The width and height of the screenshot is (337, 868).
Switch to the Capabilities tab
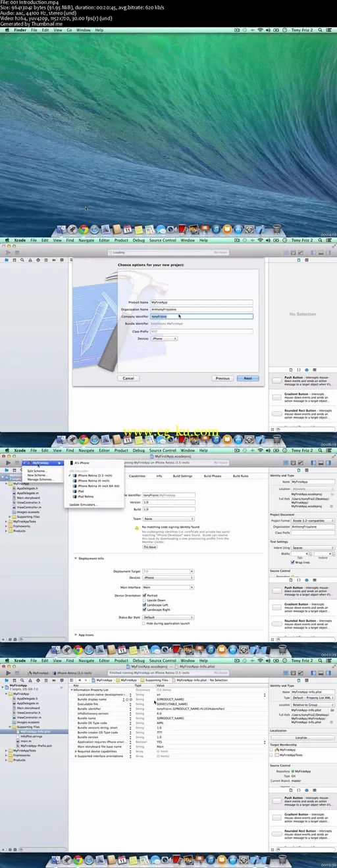pyautogui.click(x=137, y=475)
